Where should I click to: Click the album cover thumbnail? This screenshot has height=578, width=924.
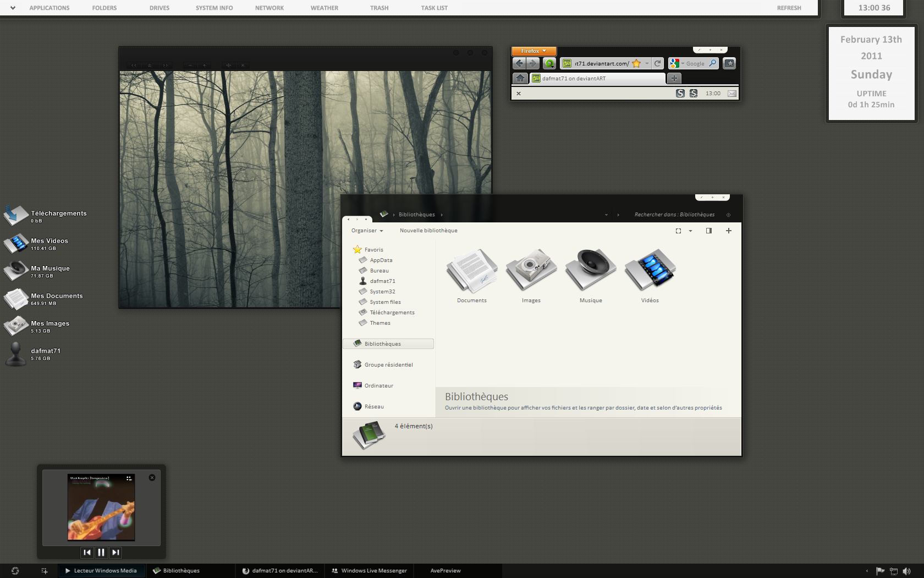[x=101, y=507]
